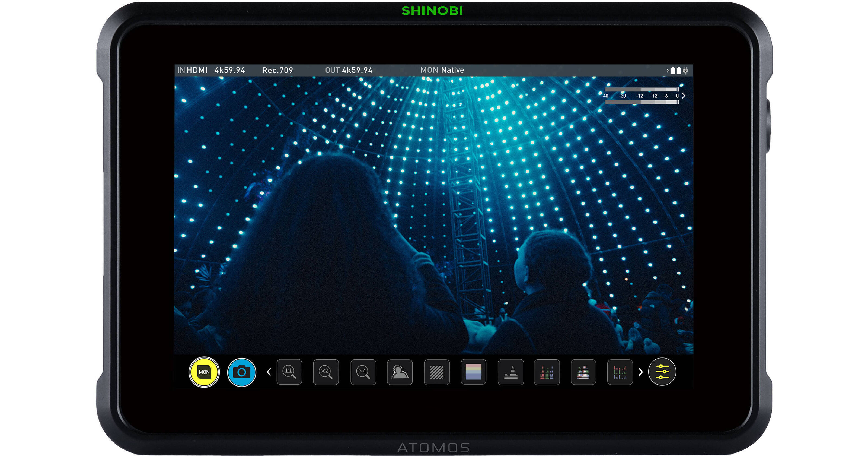The height and width of the screenshot is (456, 868).
Task: Open the OUT 4k59.94 output settings
Action: (x=349, y=70)
